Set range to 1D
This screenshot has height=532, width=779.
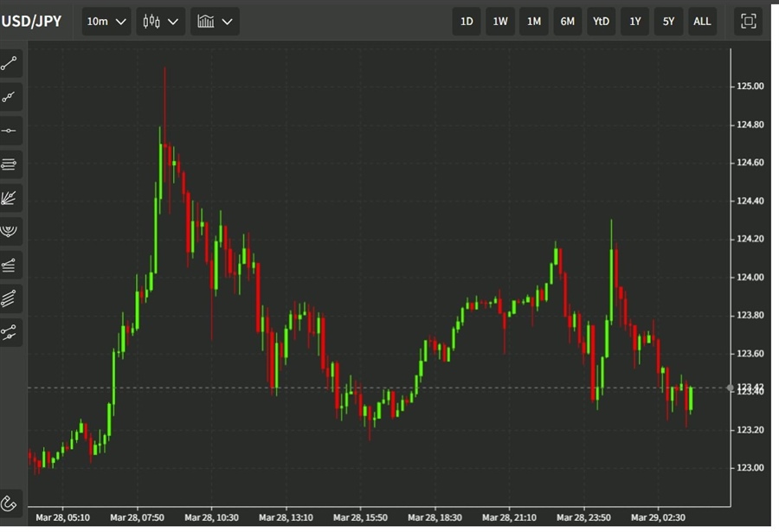[x=467, y=22]
